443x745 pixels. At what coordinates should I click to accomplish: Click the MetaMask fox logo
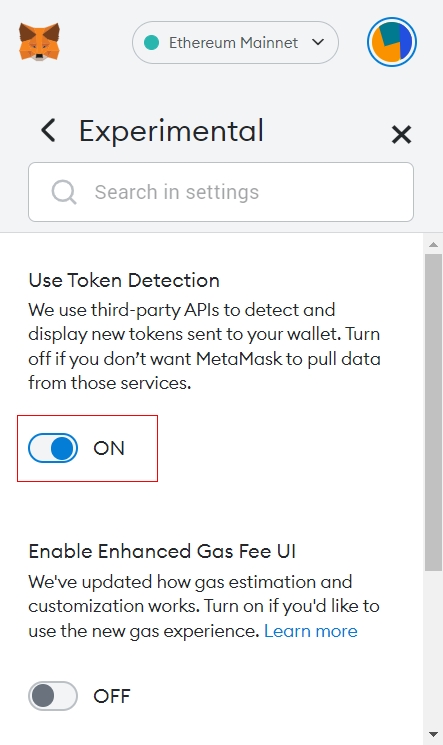[x=39, y=42]
